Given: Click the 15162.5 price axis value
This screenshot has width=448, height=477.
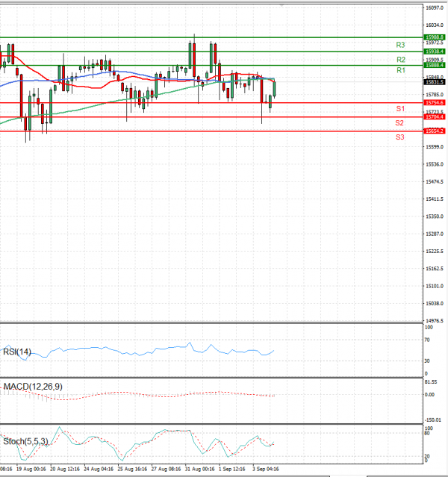Looking at the screenshot, I should click(435, 269).
